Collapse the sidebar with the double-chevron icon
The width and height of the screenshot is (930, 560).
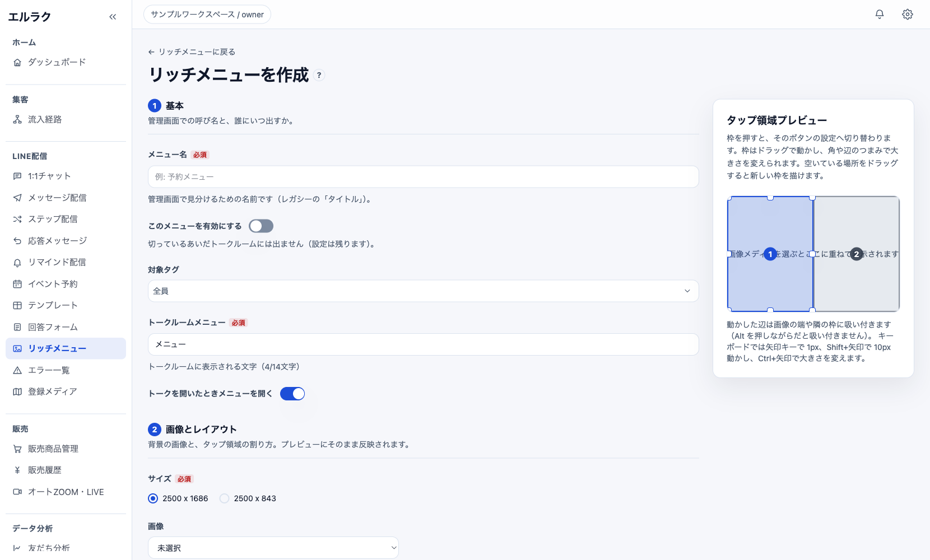pyautogui.click(x=113, y=17)
